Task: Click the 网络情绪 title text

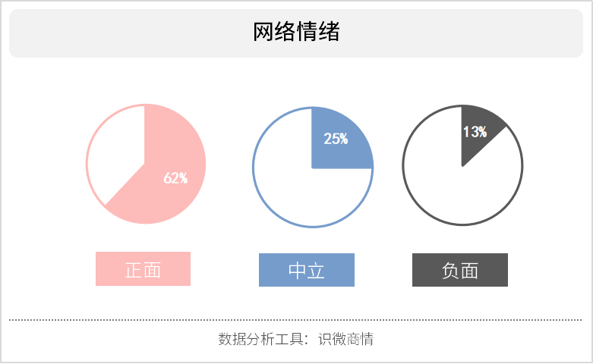Action: pyautogui.click(x=296, y=31)
